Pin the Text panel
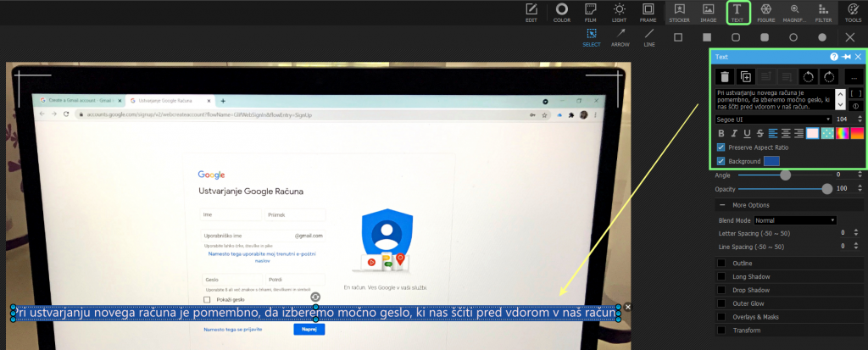 [846, 57]
